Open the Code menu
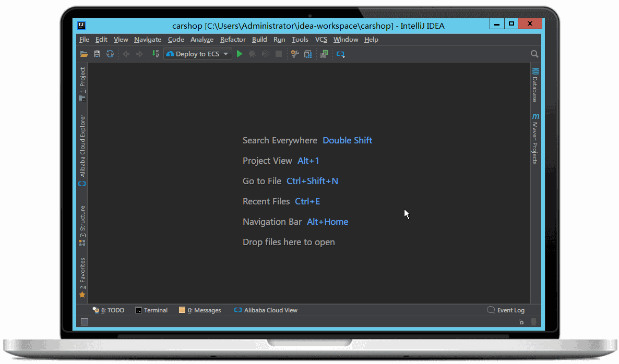The width and height of the screenshot is (619, 364). click(176, 40)
